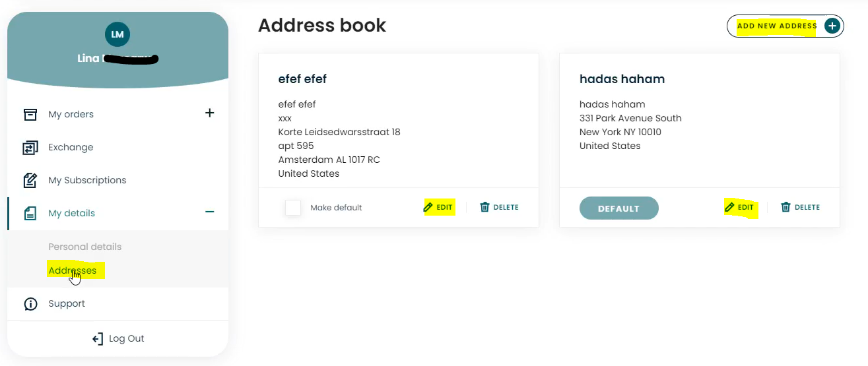Check the Make default checkbox
This screenshot has width=868, height=366.
coord(293,208)
